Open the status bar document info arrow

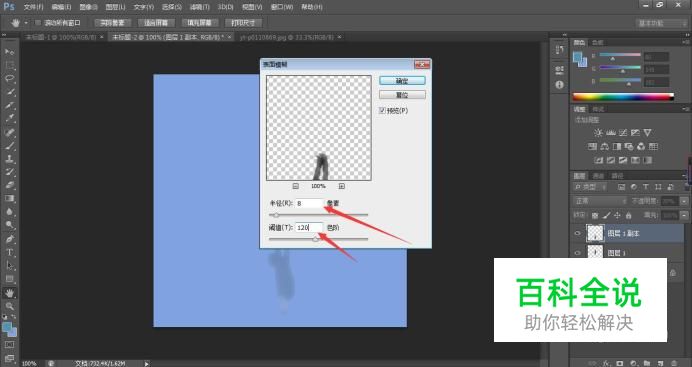tap(147, 363)
